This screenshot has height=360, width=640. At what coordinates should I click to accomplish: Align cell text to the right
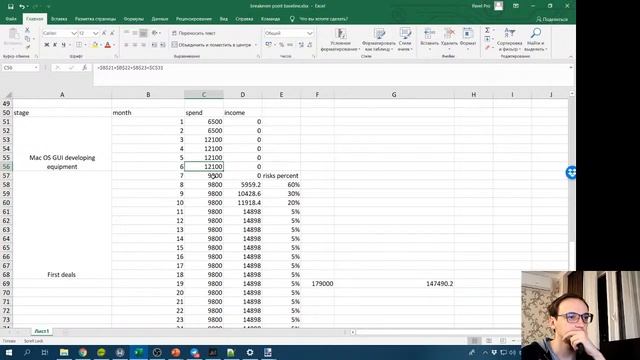(143, 44)
